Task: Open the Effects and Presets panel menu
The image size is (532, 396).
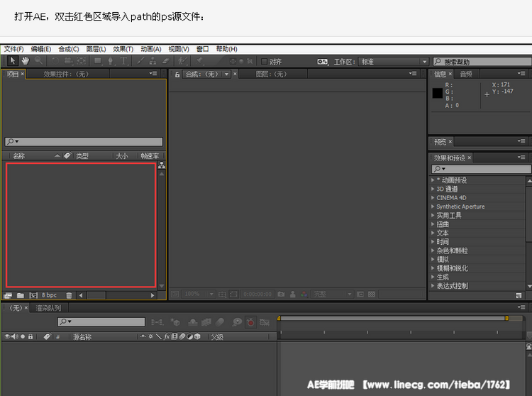Action: pos(521,157)
